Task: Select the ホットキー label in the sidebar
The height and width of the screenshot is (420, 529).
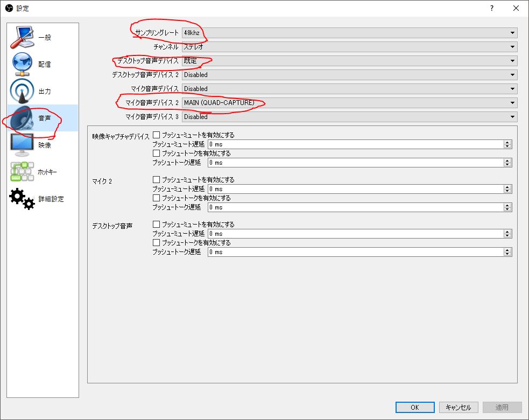Action: [x=47, y=172]
